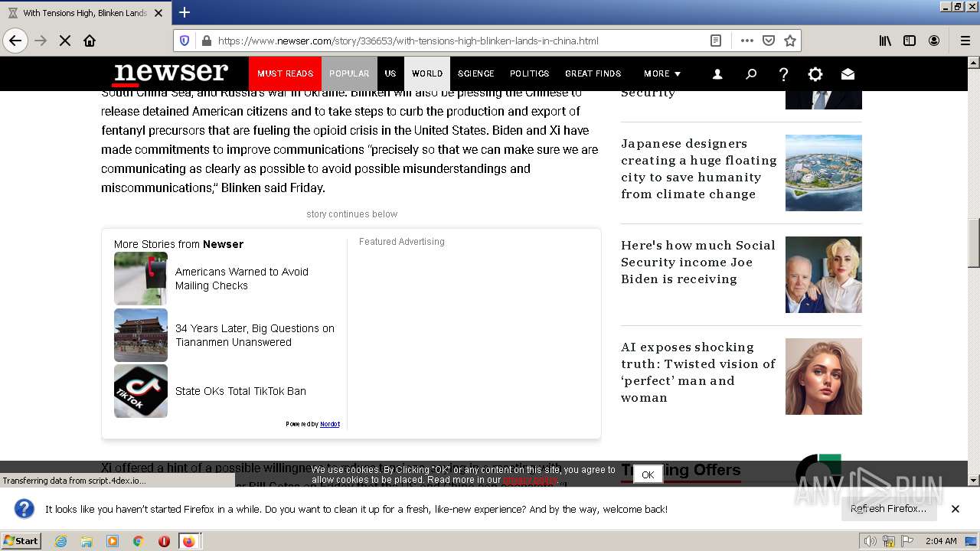
Task: Close the Blinken article tab
Action: 158,13
